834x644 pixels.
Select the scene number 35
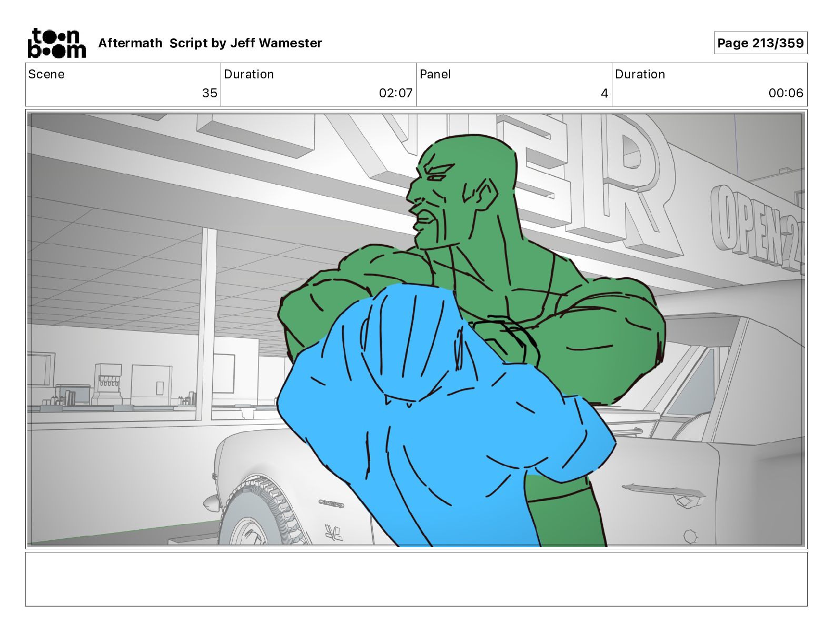tap(210, 93)
